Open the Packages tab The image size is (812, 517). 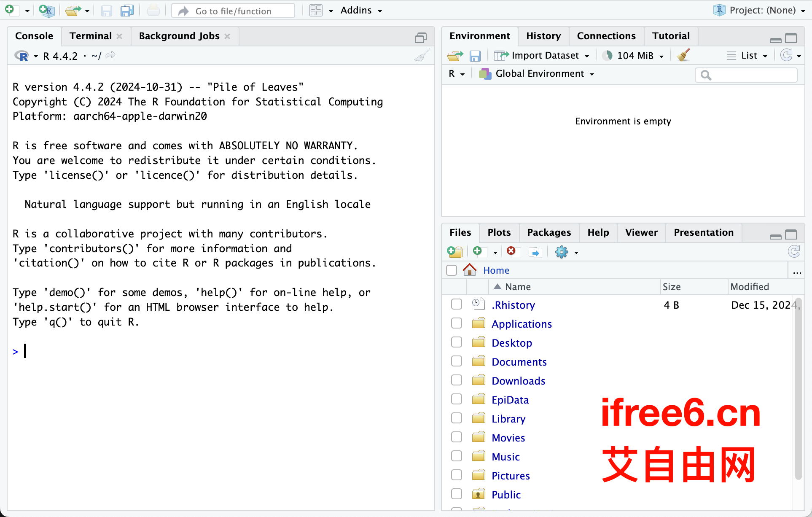(x=549, y=233)
